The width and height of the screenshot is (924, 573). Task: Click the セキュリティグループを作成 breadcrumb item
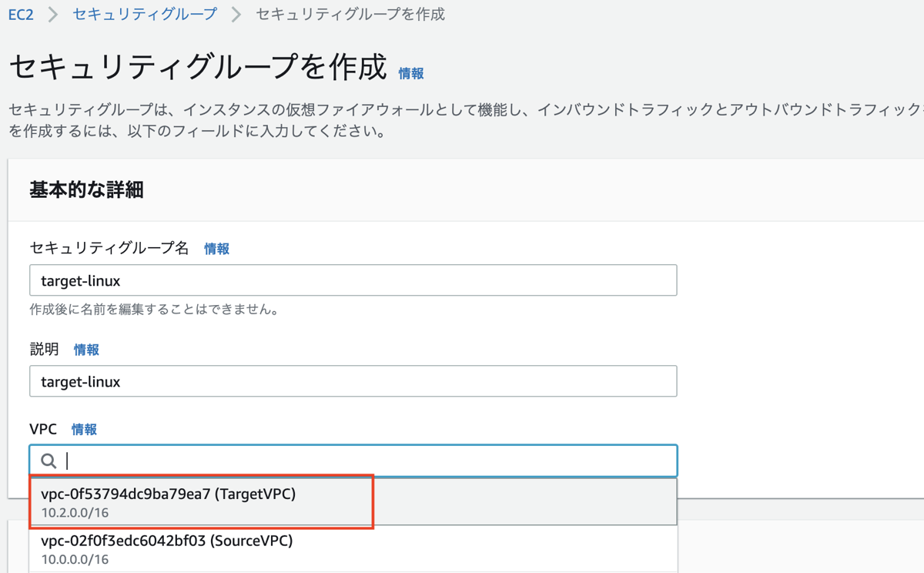(x=350, y=15)
